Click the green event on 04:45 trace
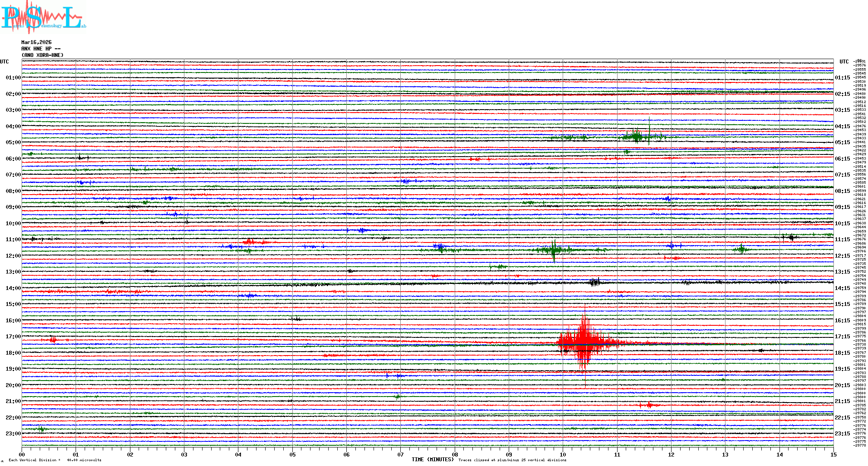The image size is (868, 466). tap(636, 137)
